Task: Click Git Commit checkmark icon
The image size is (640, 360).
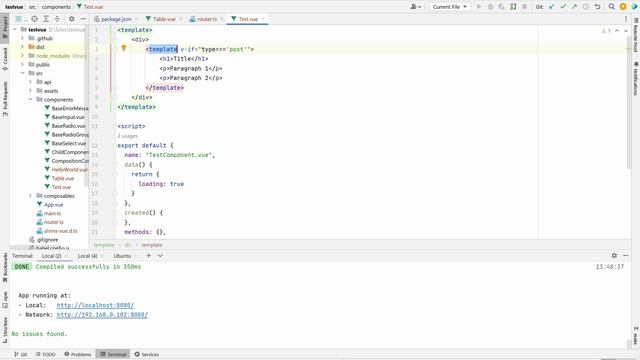Action: (x=563, y=7)
